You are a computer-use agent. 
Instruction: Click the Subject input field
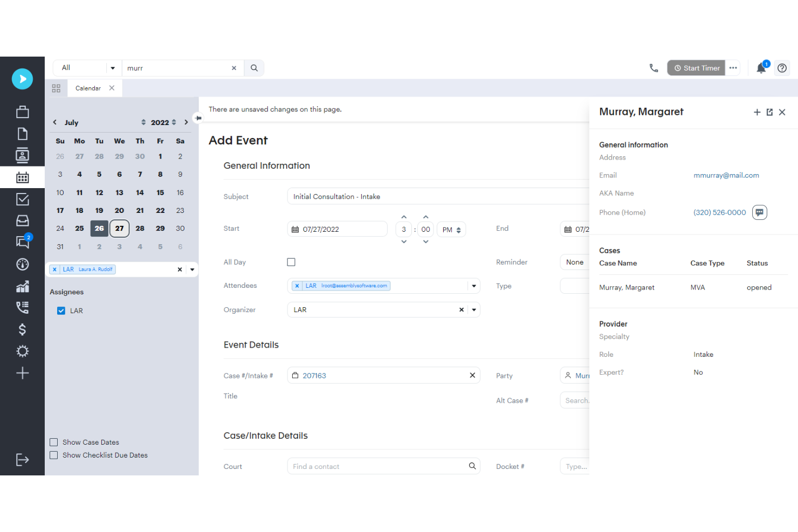point(438,197)
